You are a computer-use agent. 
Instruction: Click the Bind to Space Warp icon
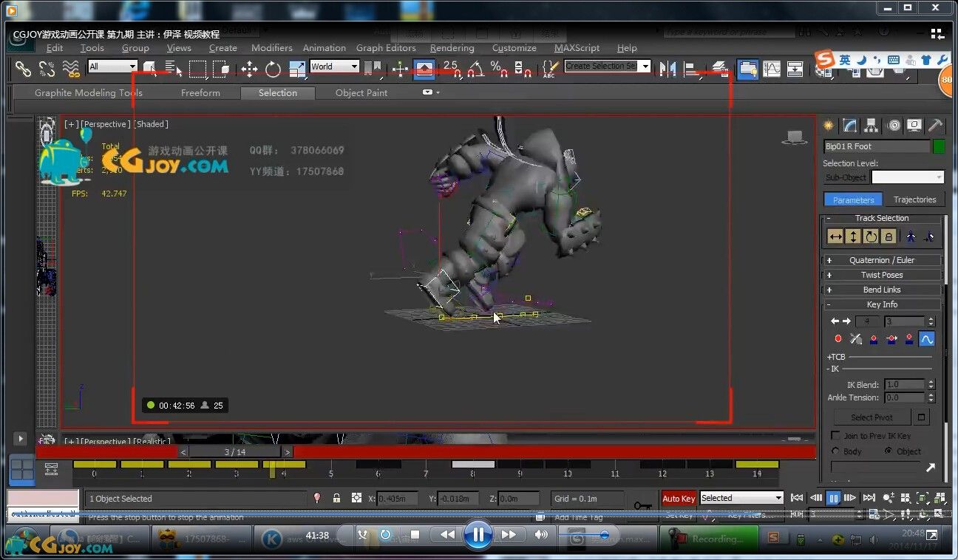coord(71,69)
